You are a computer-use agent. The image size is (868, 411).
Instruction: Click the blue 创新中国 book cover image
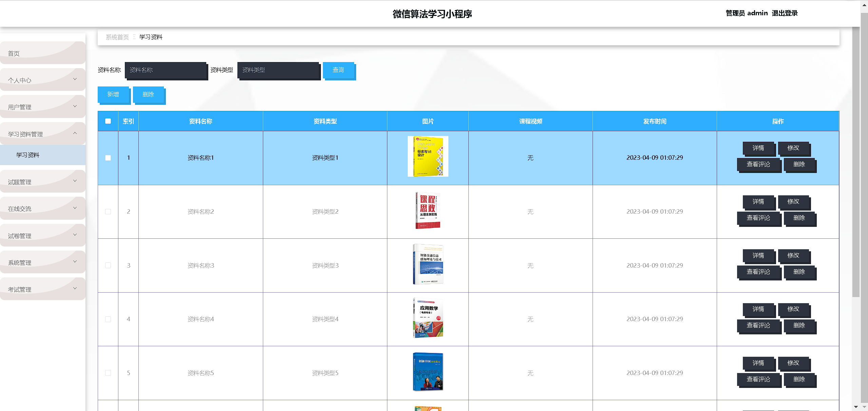[428, 372]
